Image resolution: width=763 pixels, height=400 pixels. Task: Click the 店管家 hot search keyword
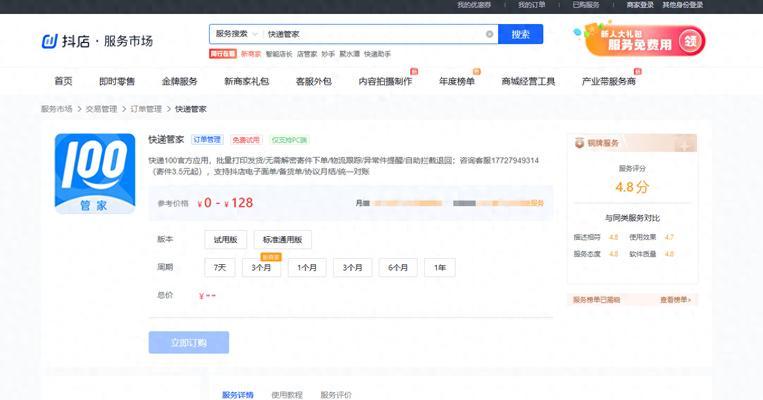(x=307, y=54)
